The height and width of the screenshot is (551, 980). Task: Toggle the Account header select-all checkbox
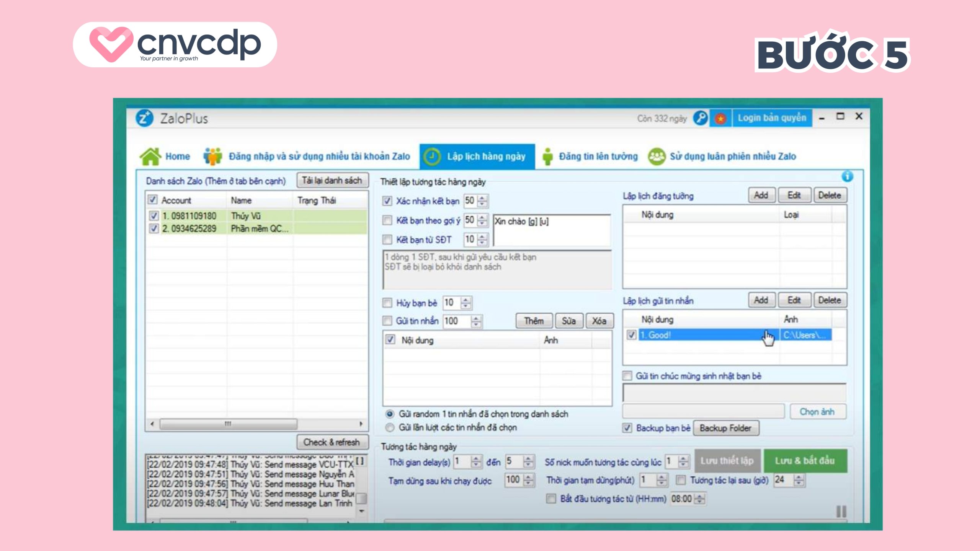click(x=153, y=199)
